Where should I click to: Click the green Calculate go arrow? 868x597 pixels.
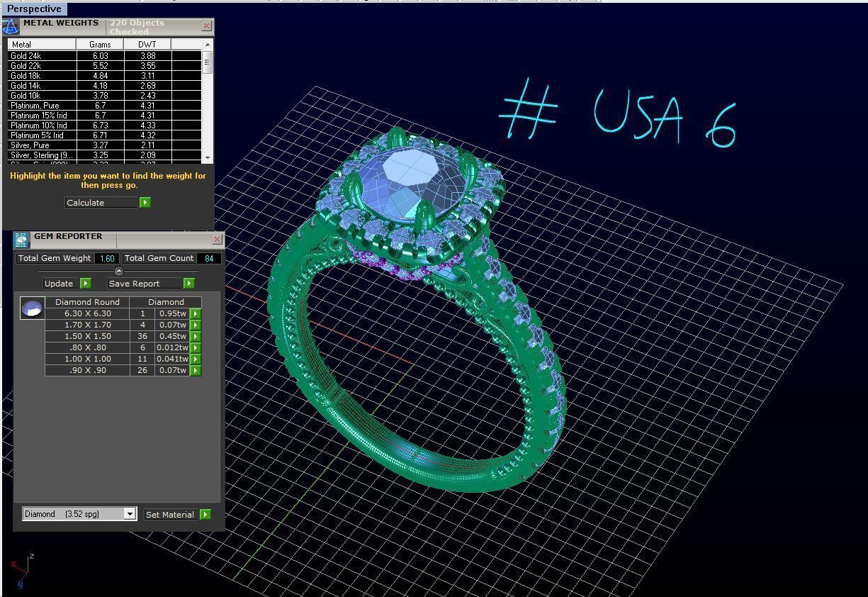[x=145, y=203]
